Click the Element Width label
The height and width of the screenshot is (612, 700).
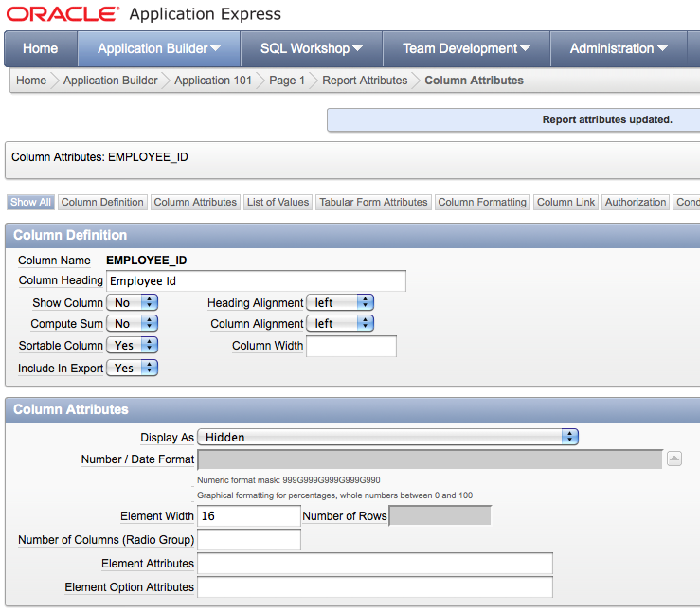157,516
